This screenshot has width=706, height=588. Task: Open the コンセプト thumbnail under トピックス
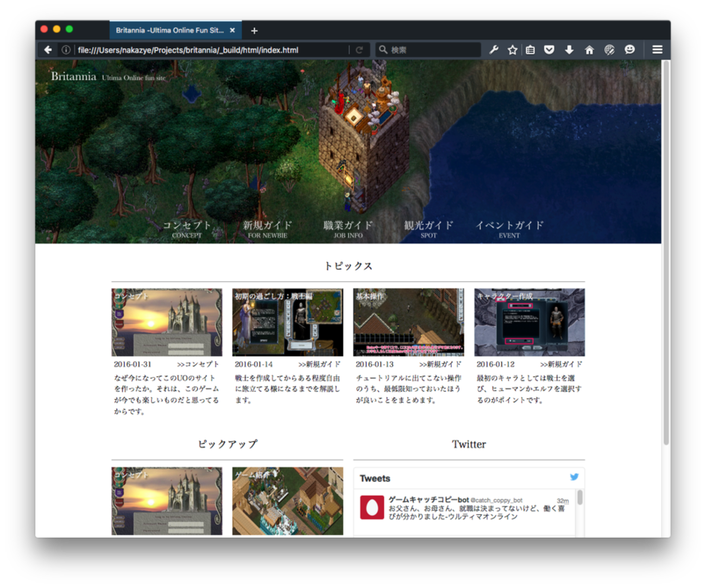coord(167,323)
